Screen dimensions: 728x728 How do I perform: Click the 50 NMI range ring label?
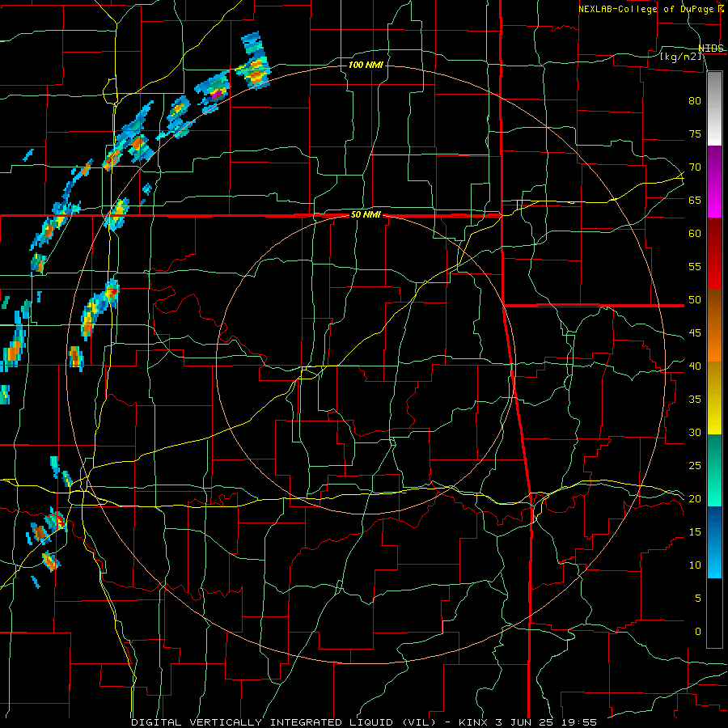click(366, 215)
